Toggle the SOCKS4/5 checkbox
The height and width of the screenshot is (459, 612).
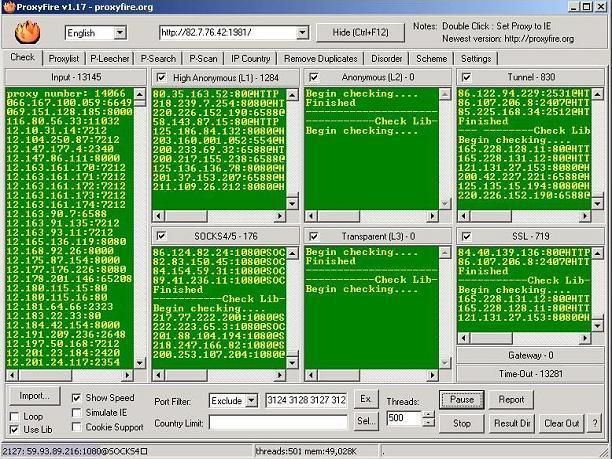click(161, 236)
